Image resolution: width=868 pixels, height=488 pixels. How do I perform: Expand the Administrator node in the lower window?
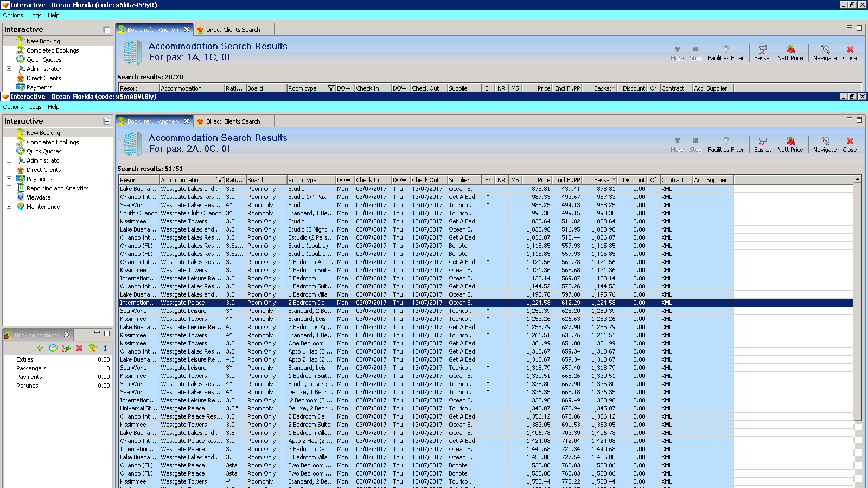coord(9,160)
